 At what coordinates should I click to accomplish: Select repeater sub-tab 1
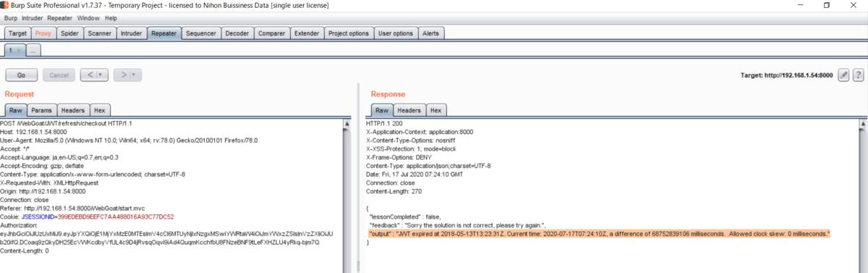pos(11,50)
